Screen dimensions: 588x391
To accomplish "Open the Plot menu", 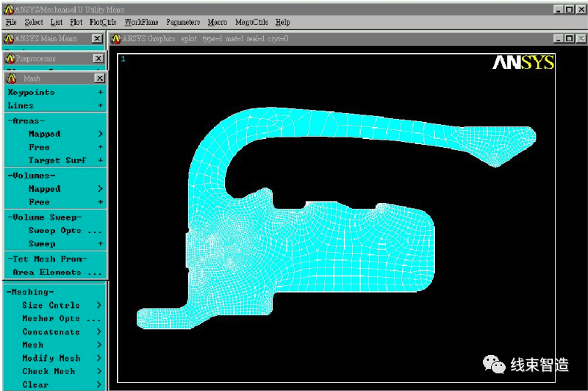I will (x=76, y=23).
